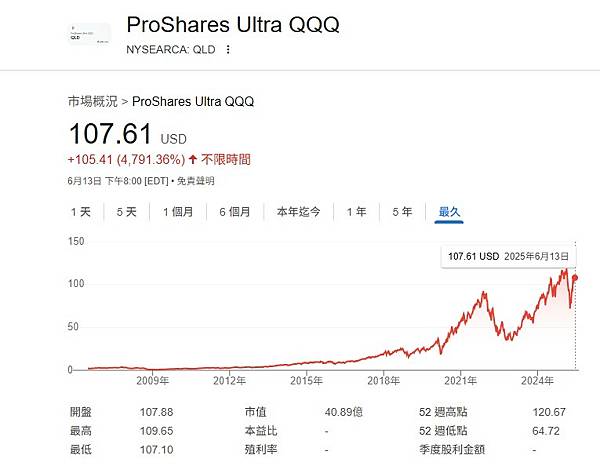
Task: Select the 1天 time range tab
Action: [81, 212]
